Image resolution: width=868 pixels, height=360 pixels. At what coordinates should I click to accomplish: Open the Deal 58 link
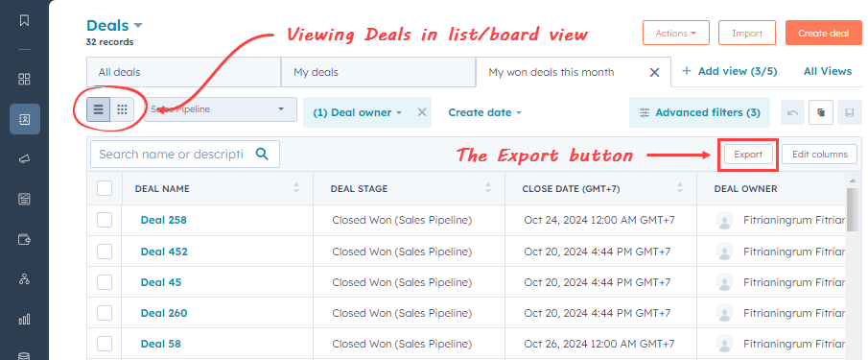(x=160, y=344)
